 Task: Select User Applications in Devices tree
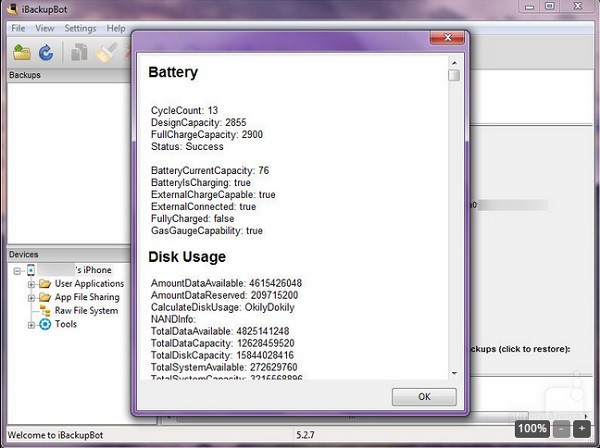[89, 283]
